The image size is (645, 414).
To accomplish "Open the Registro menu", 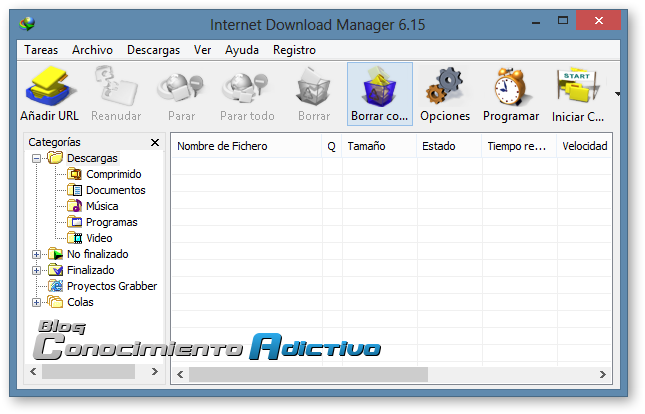I will [295, 50].
